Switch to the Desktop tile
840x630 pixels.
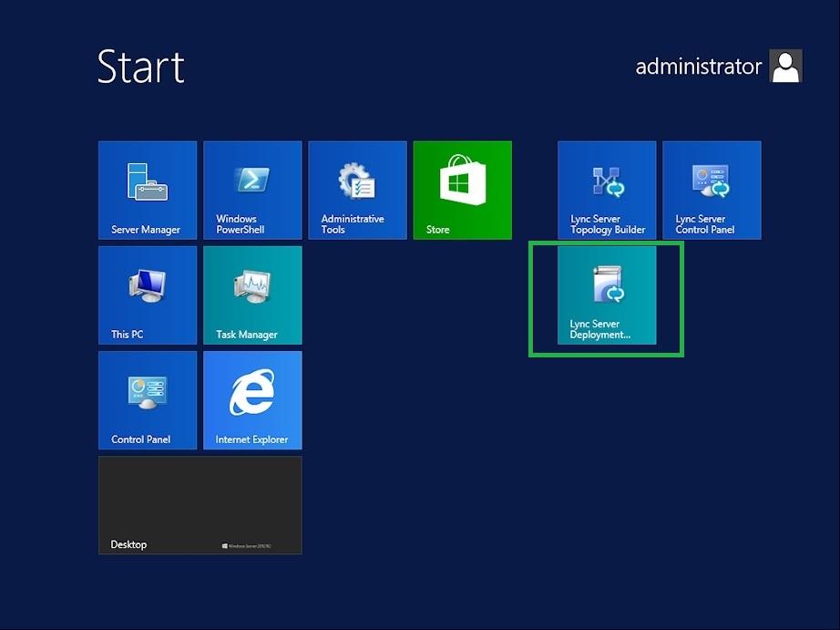(x=200, y=505)
